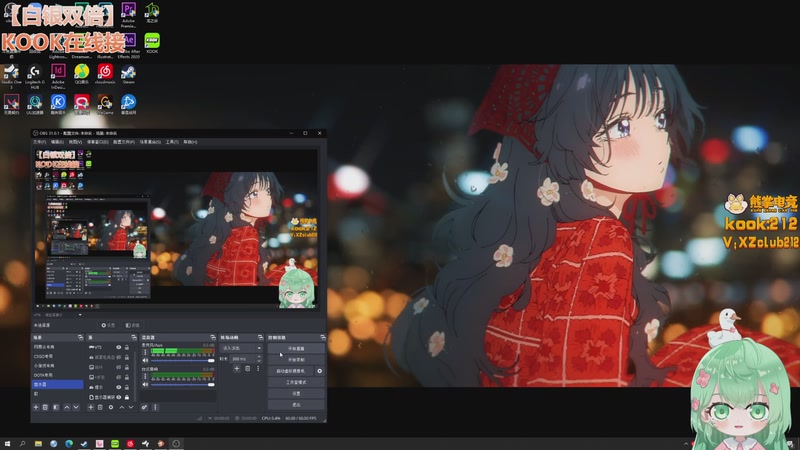Adjust the desktop audio volume slider
Screen dimensions: 800x450
tap(183, 385)
